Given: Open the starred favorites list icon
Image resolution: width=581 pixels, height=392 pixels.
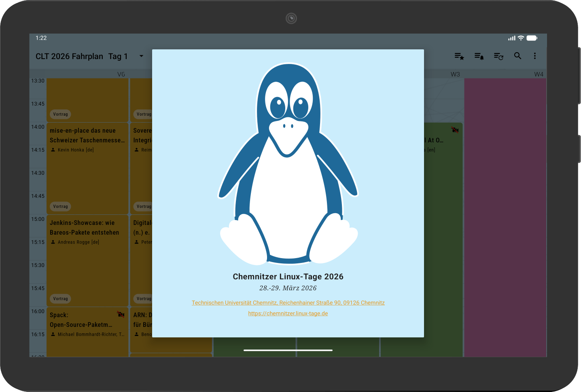Looking at the screenshot, I should [459, 56].
